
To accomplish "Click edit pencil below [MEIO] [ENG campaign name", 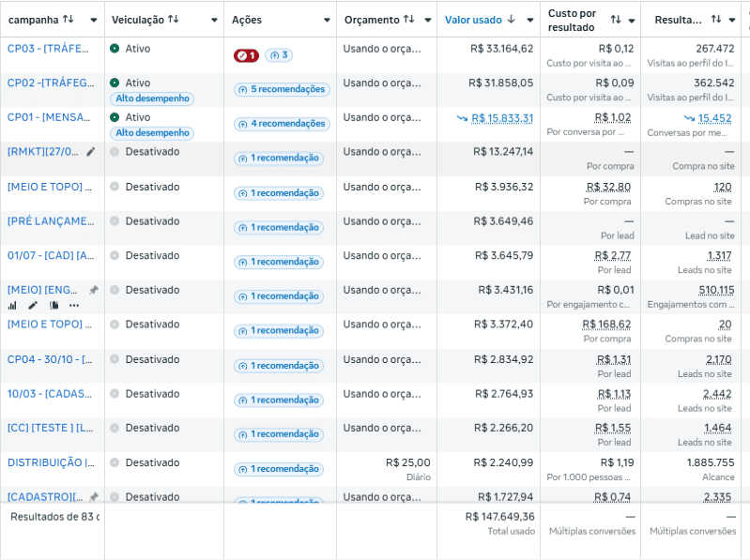I will [33, 305].
